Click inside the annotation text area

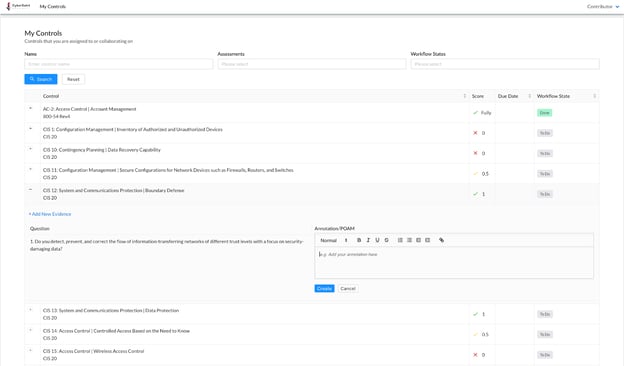454,263
